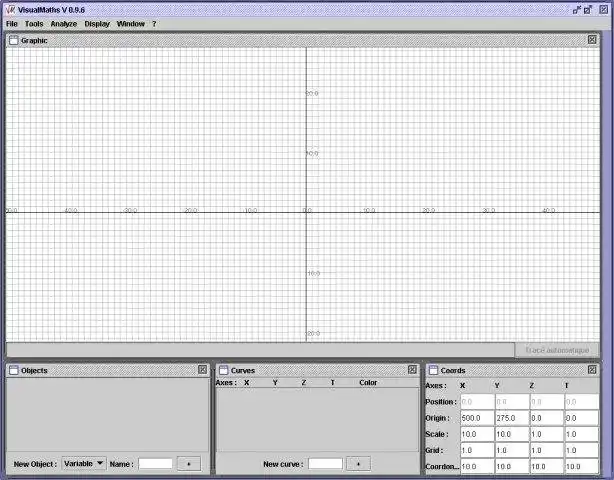
Task: Click the Name field in Objects panel
Action: [x=155, y=464]
